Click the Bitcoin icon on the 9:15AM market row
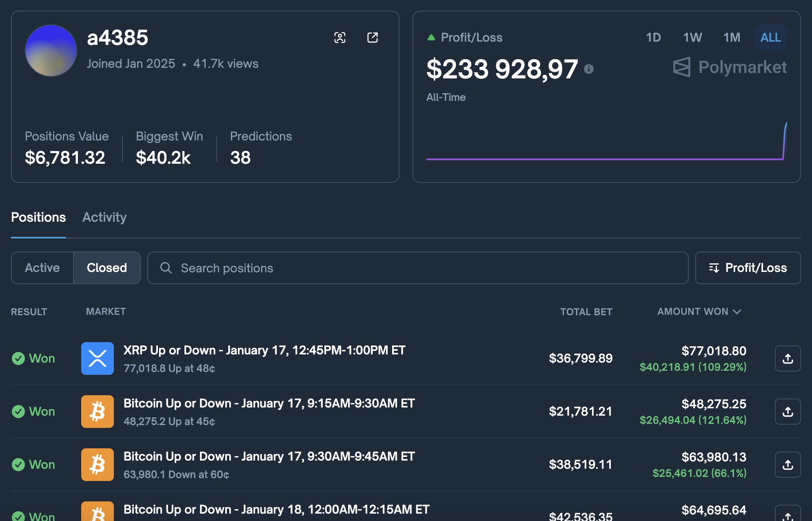This screenshot has width=812, height=521. [x=97, y=412]
